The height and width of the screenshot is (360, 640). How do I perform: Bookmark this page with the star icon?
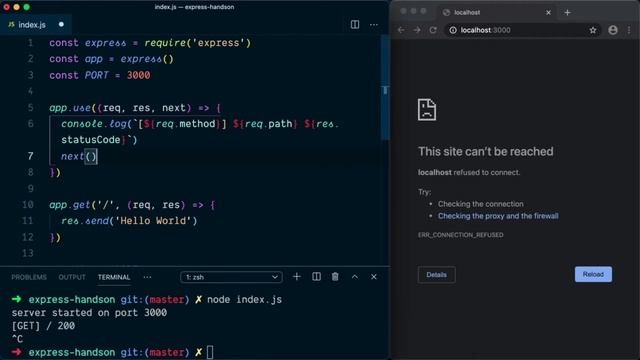click(593, 30)
